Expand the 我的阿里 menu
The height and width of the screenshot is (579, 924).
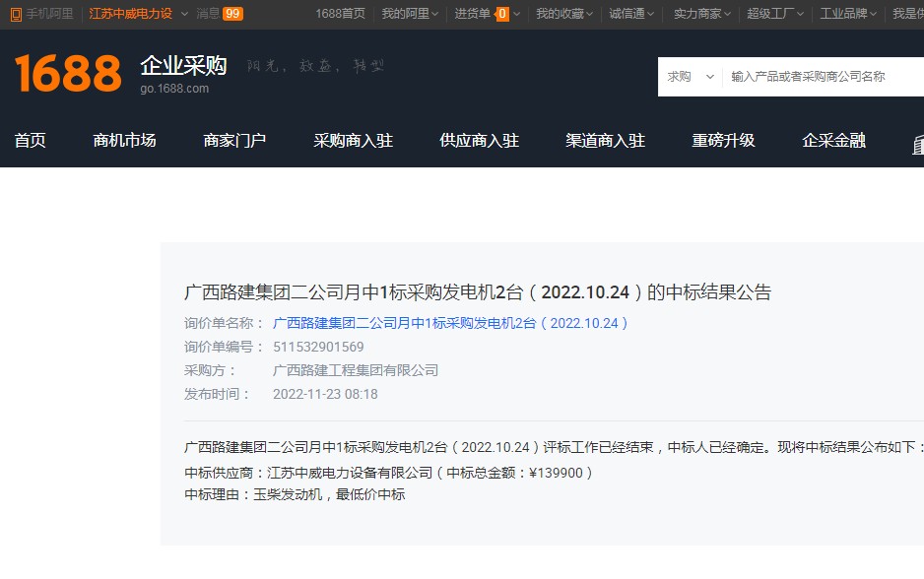(x=410, y=14)
